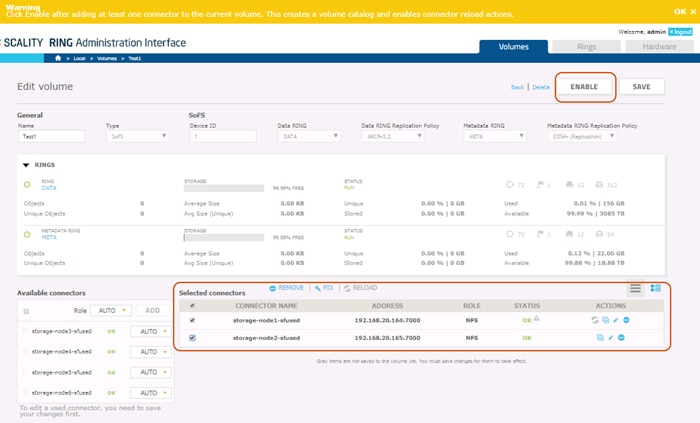
Task: Uncheck the storage-node1-sfused connector checkbox
Action: 193,320
